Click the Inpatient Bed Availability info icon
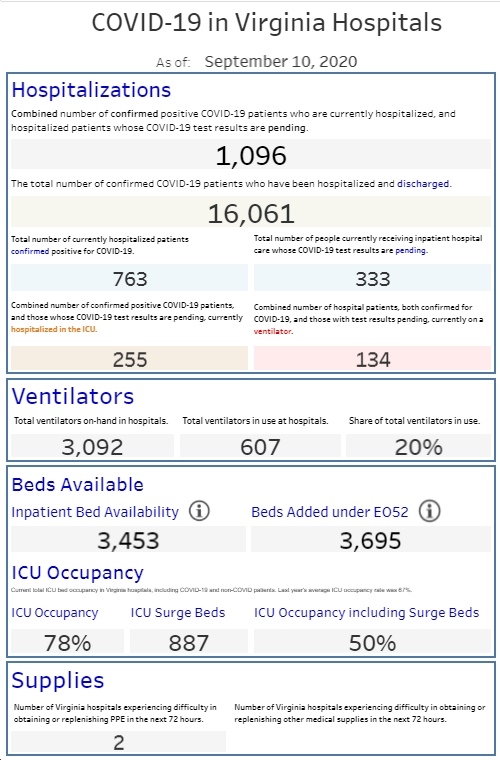500x760 pixels. [199, 511]
